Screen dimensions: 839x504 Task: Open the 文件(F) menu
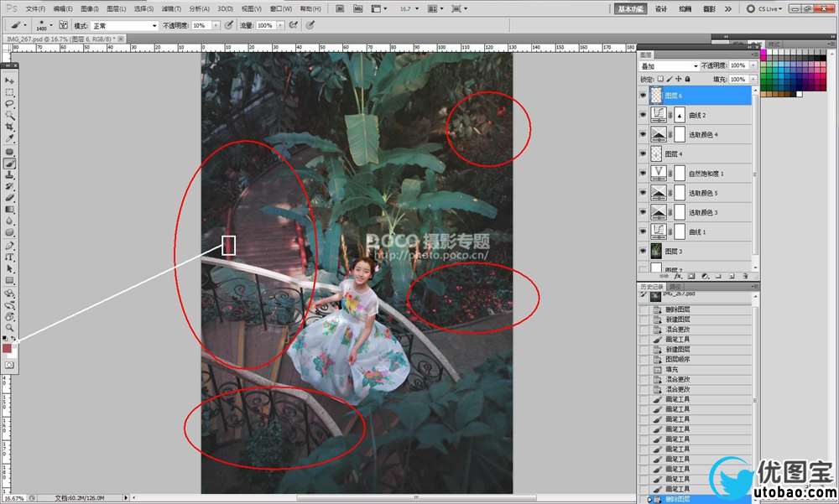pos(35,8)
